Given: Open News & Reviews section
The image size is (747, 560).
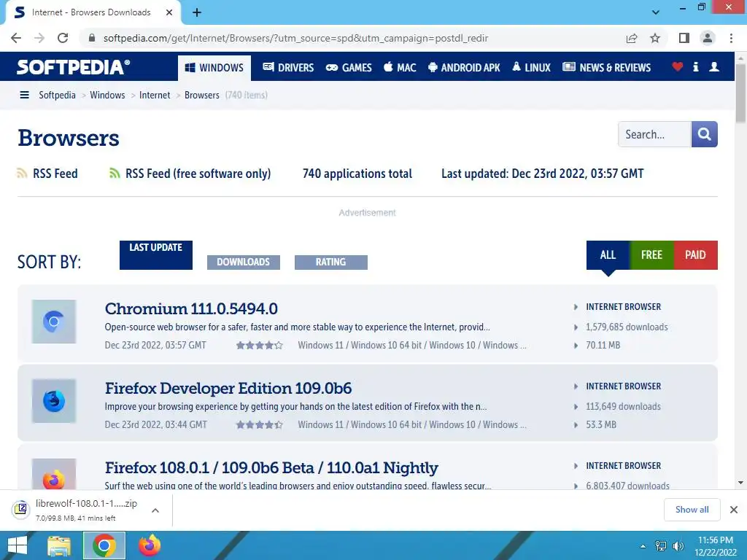Looking at the screenshot, I should (606, 68).
